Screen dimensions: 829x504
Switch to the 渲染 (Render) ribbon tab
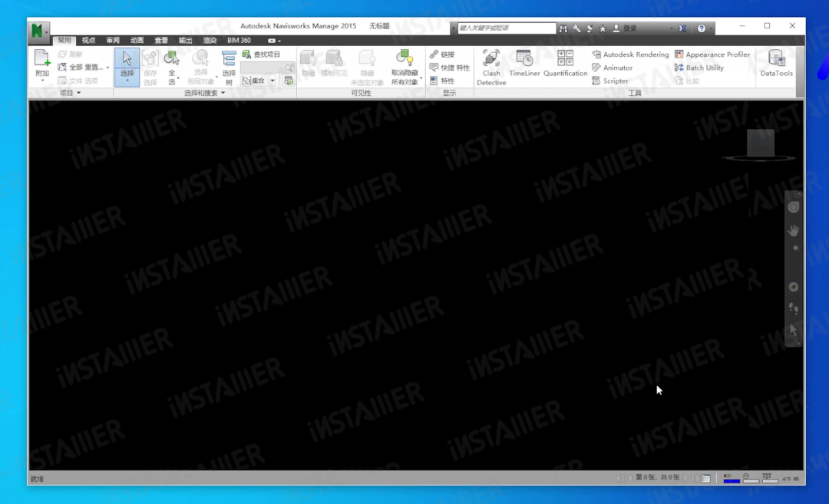pos(210,41)
